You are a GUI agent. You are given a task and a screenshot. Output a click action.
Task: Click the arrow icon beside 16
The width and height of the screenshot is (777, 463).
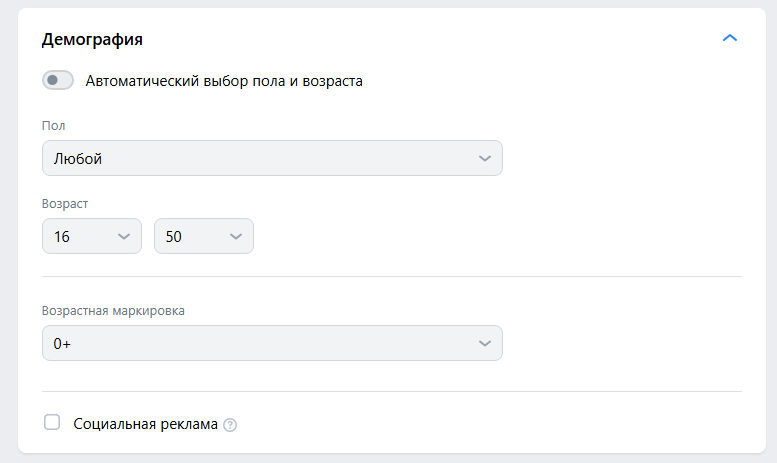[x=124, y=236]
